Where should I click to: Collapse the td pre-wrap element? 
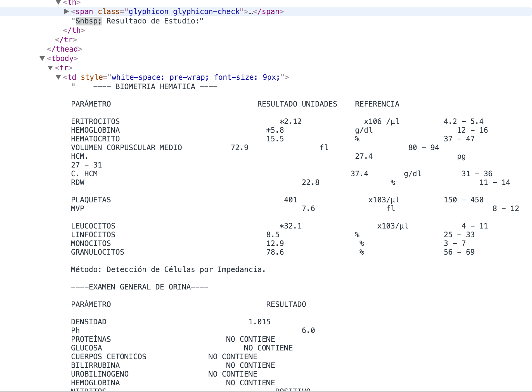point(58,77)
